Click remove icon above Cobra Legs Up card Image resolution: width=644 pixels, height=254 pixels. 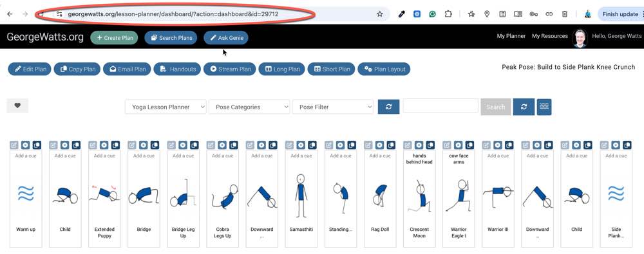click(222, 145)
